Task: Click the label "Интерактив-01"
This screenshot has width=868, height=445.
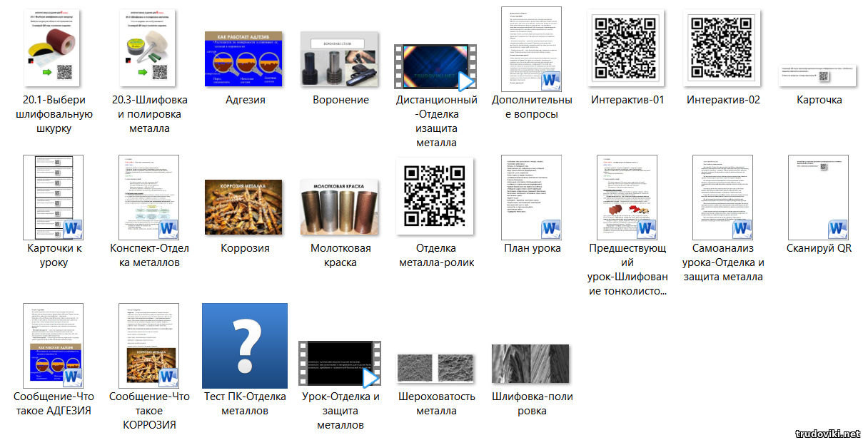Action: [x=627, y=100]
